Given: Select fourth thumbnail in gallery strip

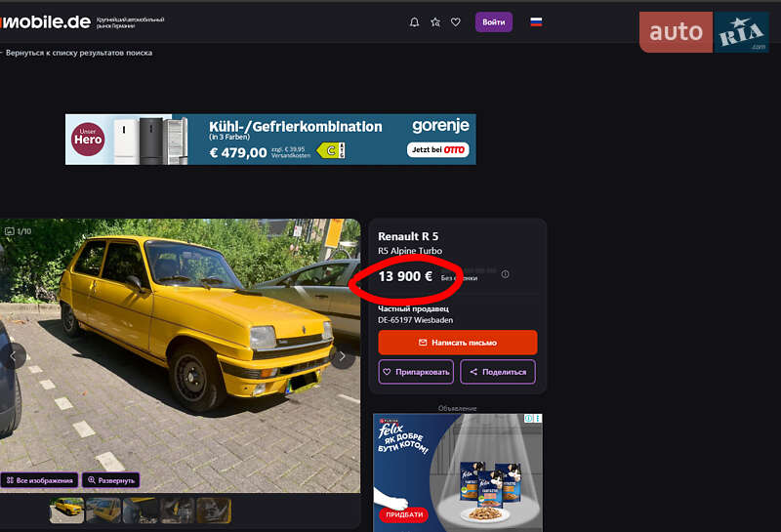Looking at the screenshot, I should [178, 511].
